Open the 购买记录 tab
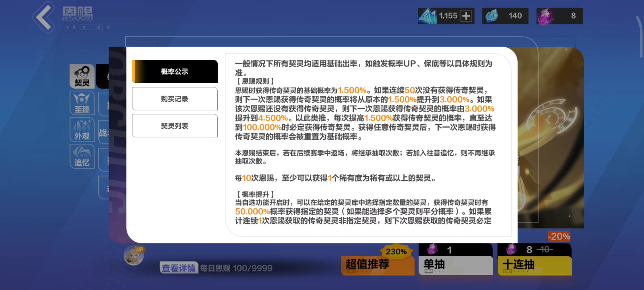 [175, 99]
